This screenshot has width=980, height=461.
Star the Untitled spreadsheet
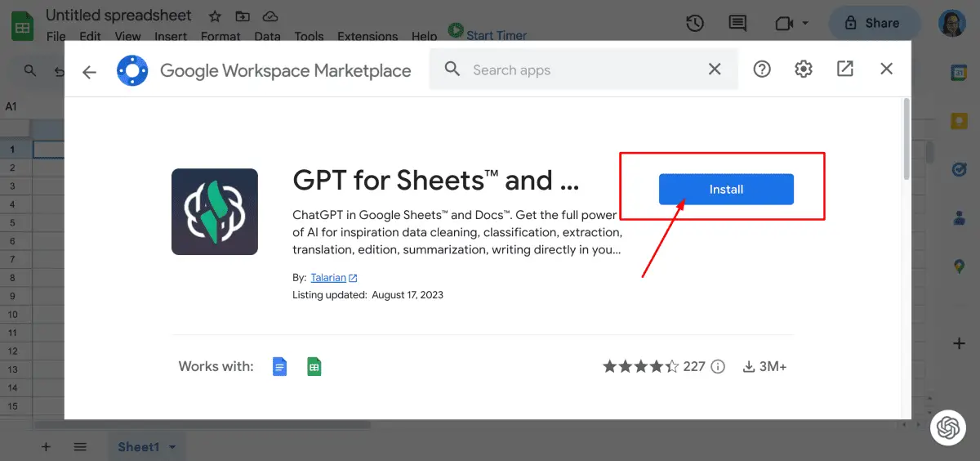point(215,16)
